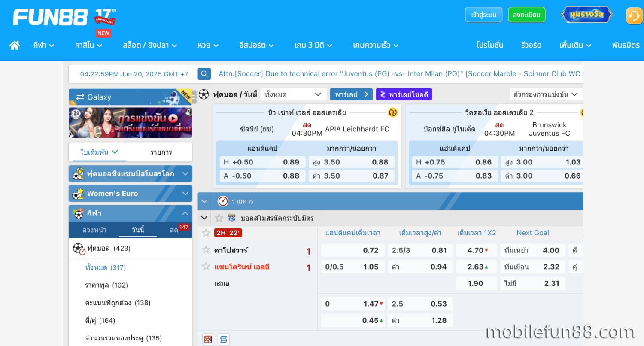Select ราคาพูล (162) in sidebar
Viewport: 644px width, 346px height.
(x=106, y=285)
